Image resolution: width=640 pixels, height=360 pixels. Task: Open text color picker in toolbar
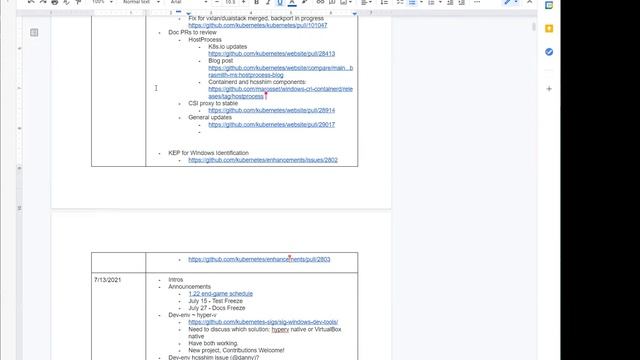coord(292,2)
